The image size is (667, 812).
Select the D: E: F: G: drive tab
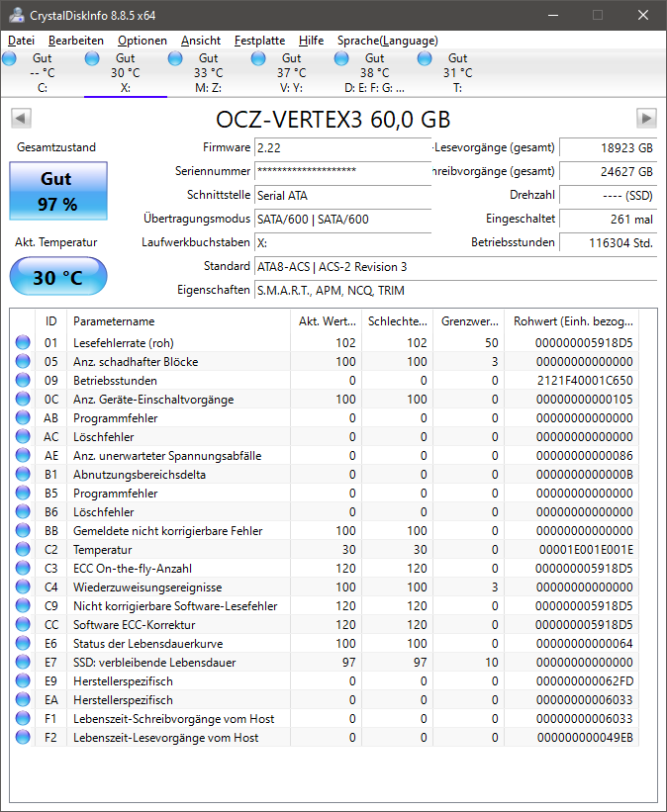point(374,73)
